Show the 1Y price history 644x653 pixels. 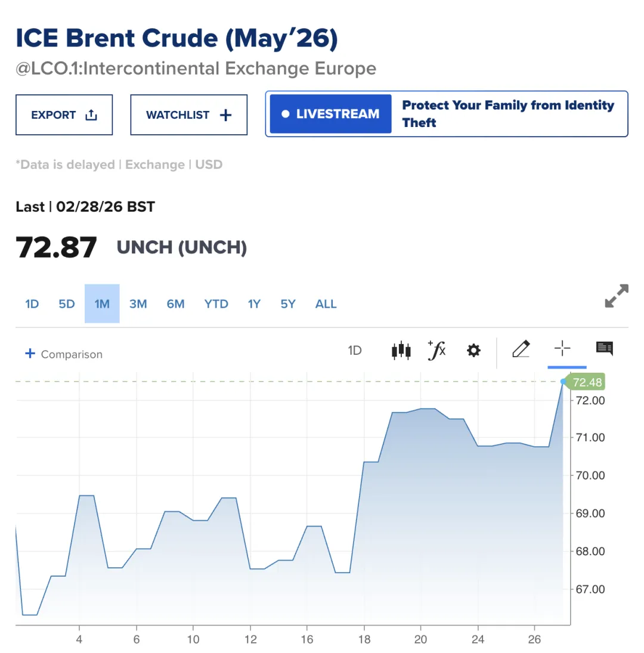pyautogui.click(x=254, y=304)
